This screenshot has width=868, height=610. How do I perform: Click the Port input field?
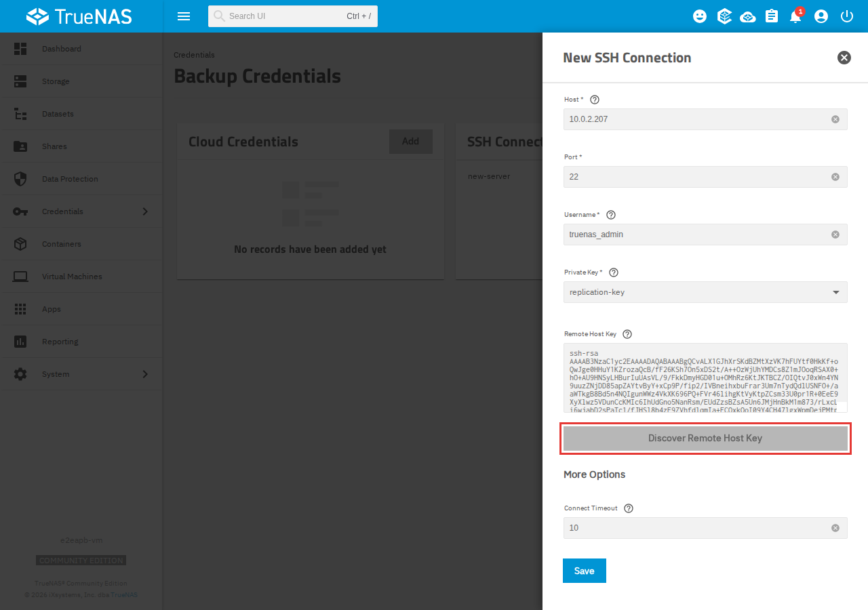pos(705,177)
